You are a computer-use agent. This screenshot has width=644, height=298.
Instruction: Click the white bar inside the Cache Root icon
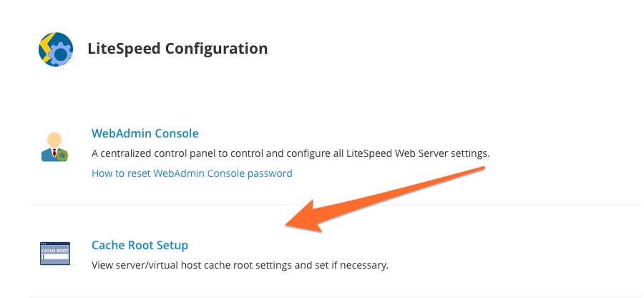tap(53, 258)
